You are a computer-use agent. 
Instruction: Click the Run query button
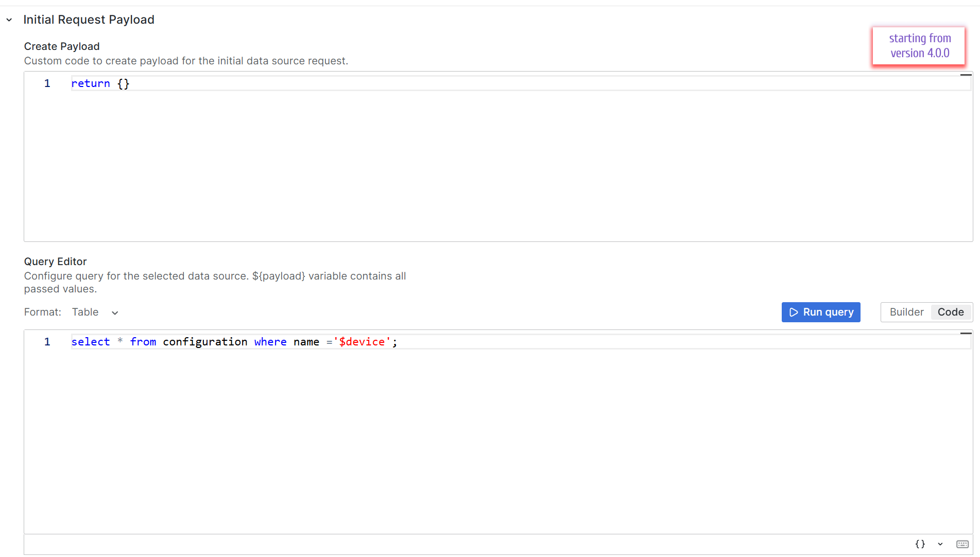pyautogui.click(x=821, y=312)
